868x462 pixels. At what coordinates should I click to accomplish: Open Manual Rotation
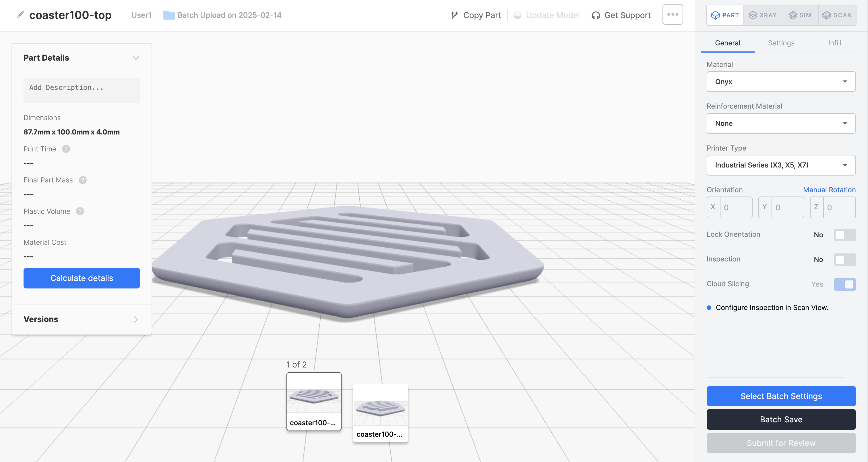tap(829, 190)
